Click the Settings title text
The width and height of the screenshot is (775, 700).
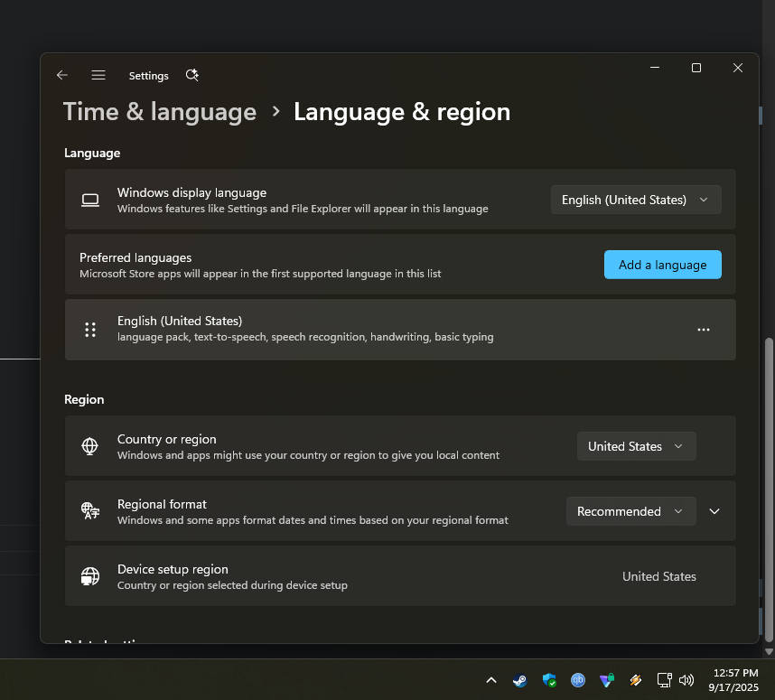coord(149,76)
